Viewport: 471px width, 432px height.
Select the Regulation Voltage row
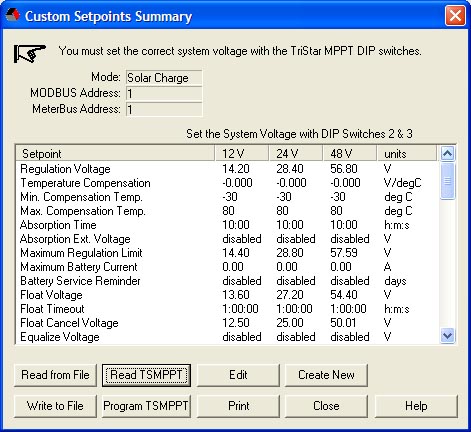click(x=227, y=169)
